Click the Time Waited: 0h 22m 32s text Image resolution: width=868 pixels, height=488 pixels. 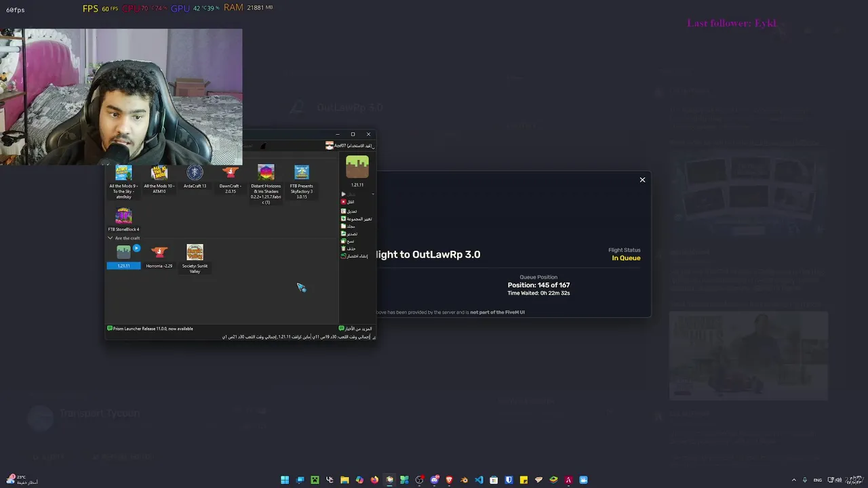[x=538, y=293]
